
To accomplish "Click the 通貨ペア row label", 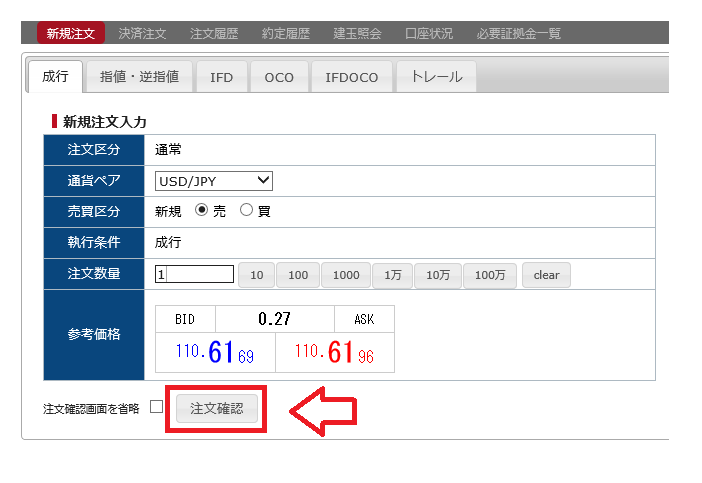I will click(x=94, y=181).
